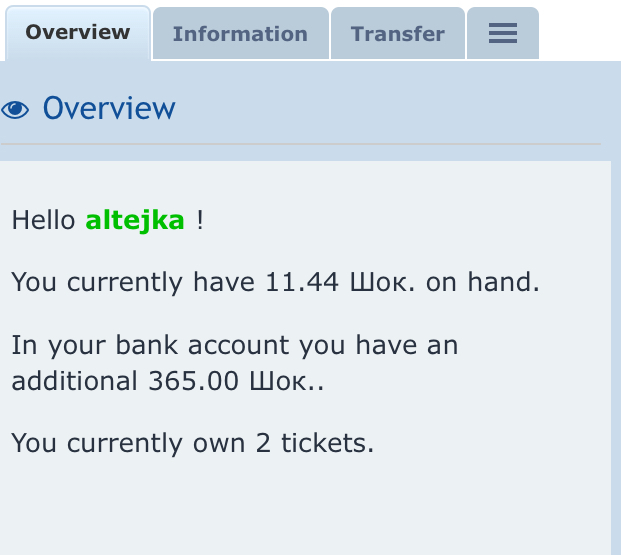Click the eye icon beside the Overview heading
The image size is (621, 555).
(15, 109)
